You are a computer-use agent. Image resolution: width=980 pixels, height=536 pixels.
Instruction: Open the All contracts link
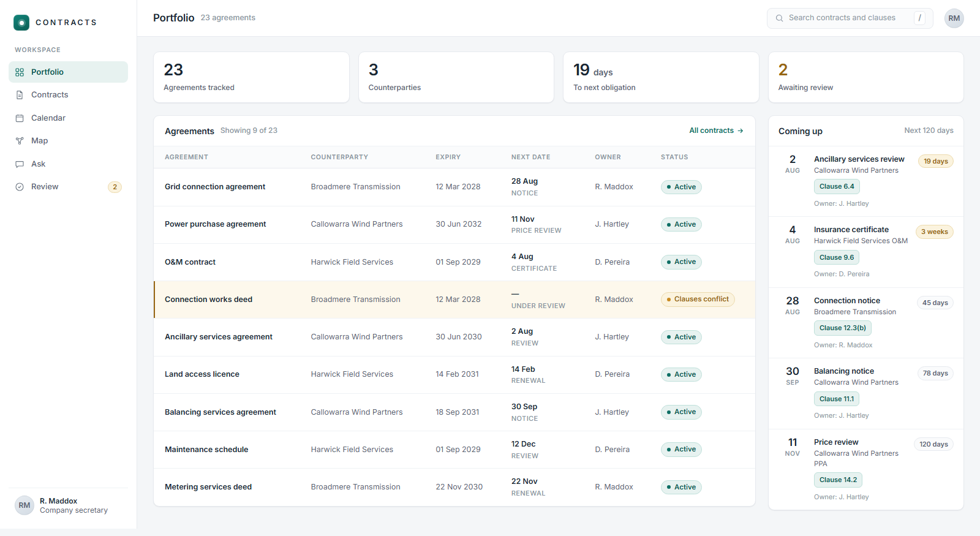[716, 130]
